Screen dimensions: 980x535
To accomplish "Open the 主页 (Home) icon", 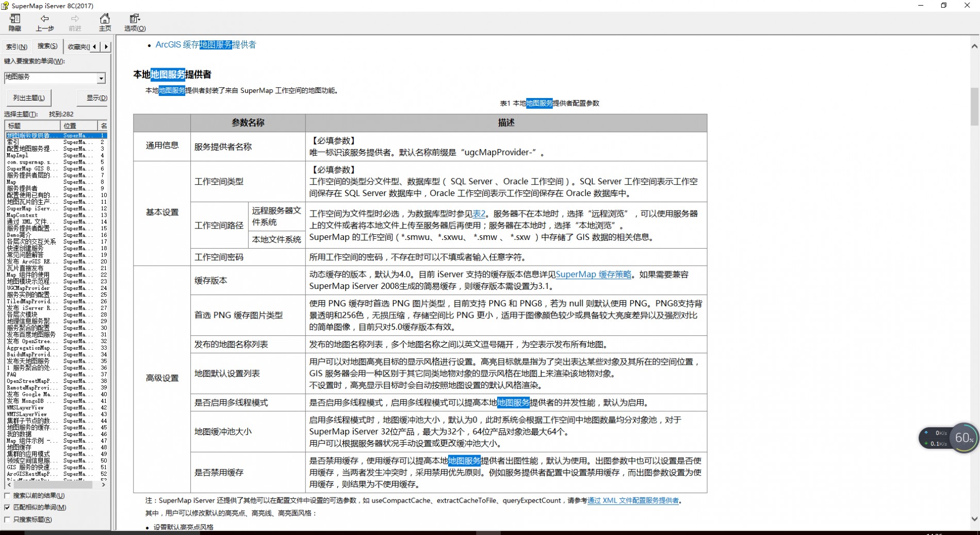I will coord(105,22).
